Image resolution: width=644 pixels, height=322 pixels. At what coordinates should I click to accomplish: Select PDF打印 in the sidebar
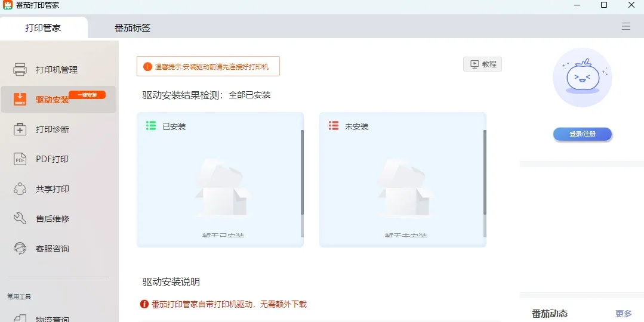point(58,159)
